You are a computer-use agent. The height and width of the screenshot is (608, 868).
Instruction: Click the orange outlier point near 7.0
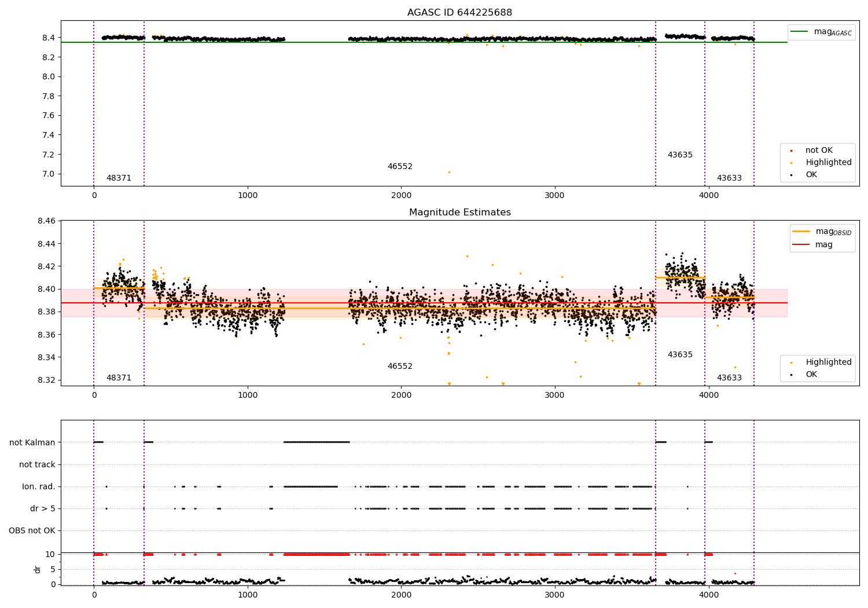click(449, 172)
